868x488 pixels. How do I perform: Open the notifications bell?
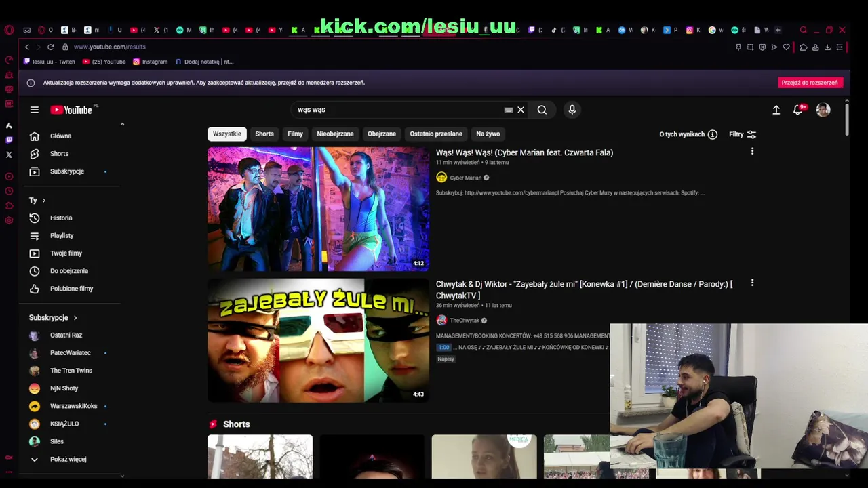point(798,110)
